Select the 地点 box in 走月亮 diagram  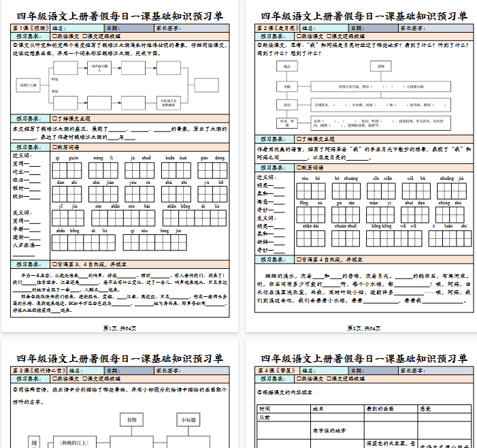click(x=286, y=67)
